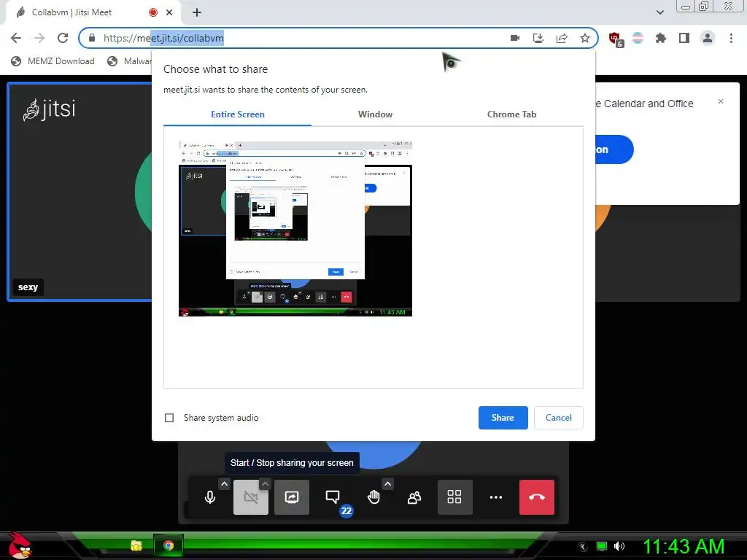
Task: Expand reactions arrow above raise hand
Action: 388,484
